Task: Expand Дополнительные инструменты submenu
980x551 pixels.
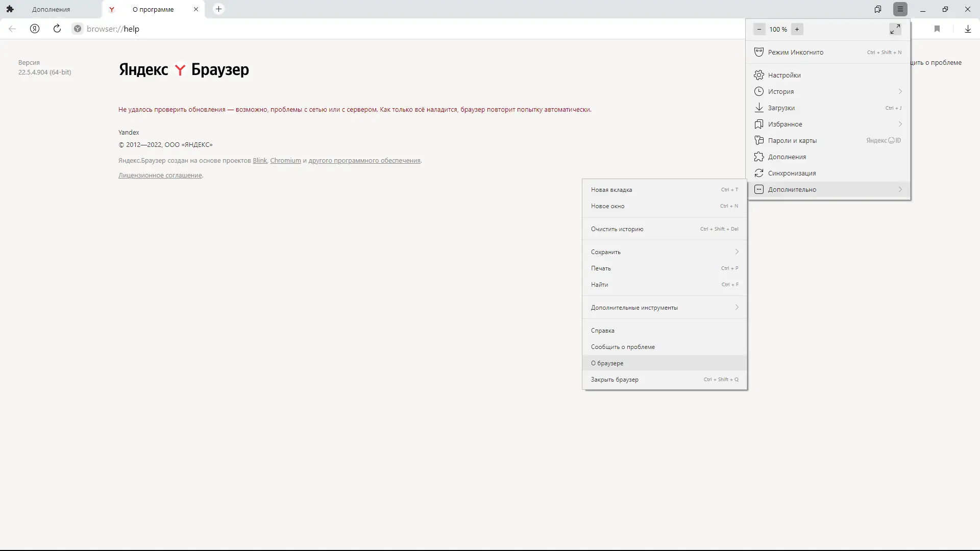Action: 737,307
